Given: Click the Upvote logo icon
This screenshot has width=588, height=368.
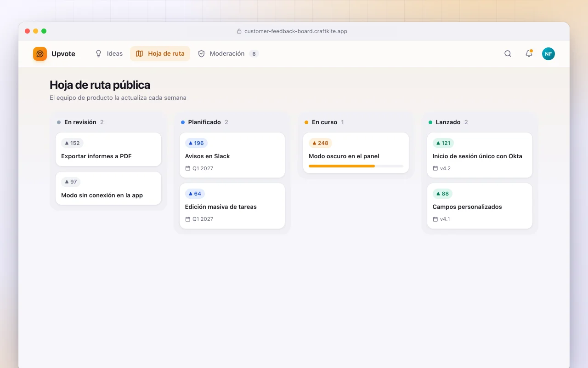Looking at the screenshot, I should click(x=40, y=54).
